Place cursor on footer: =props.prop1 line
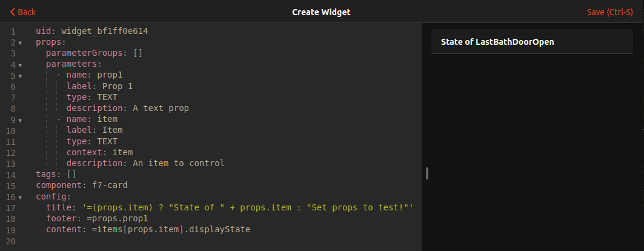Image resolution: width=644 pixels, height=251 pixels. pos(97,219)
